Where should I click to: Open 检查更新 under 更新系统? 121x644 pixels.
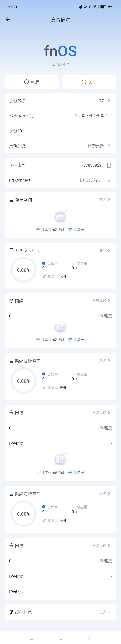click(x=99, y=146)
